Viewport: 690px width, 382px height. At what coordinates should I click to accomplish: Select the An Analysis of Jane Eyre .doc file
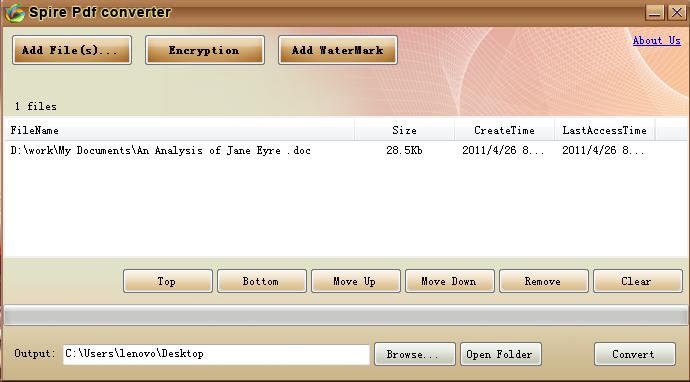[x=161, y=151]
